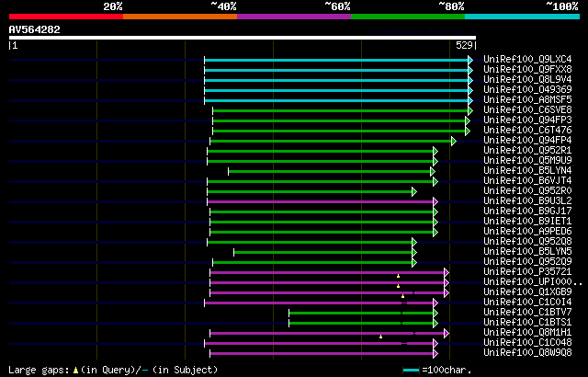Click the cyan ~100% identity legend segment
The image size is (588, 377).
(x=523, y=17)
